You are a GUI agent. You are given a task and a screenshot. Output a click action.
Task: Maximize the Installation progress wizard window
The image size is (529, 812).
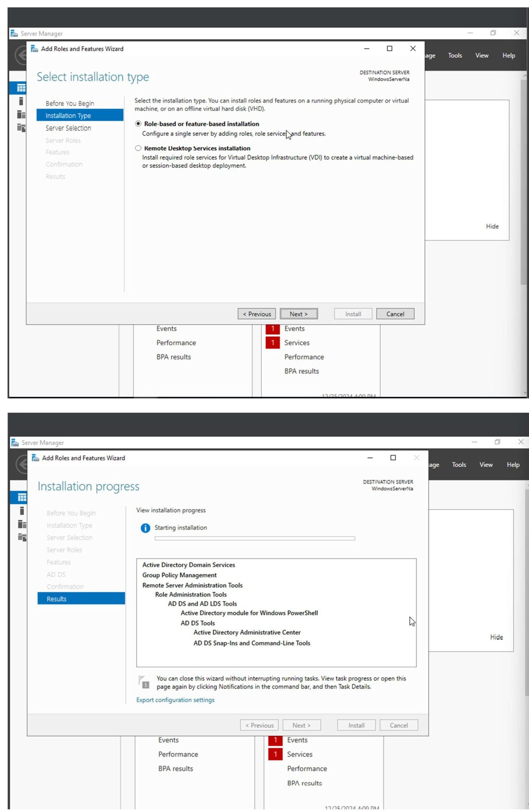coord(393,458)
